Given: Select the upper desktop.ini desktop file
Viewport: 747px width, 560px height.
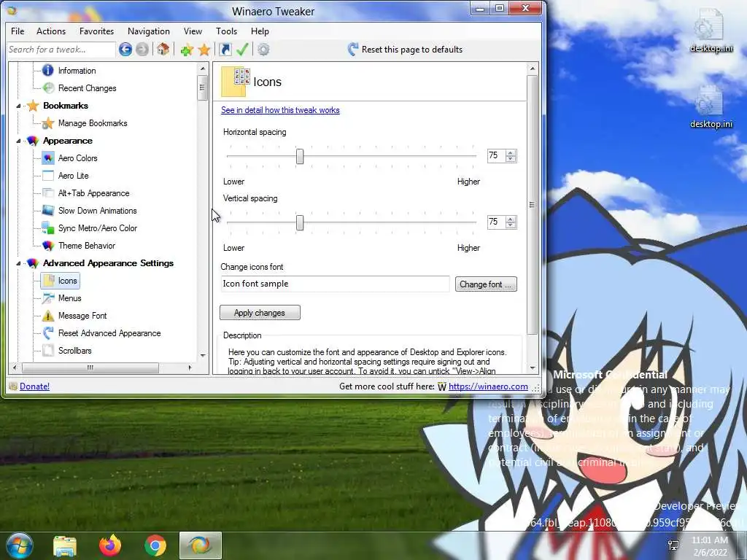Looking at the screenshot, I should click(711, 31).
